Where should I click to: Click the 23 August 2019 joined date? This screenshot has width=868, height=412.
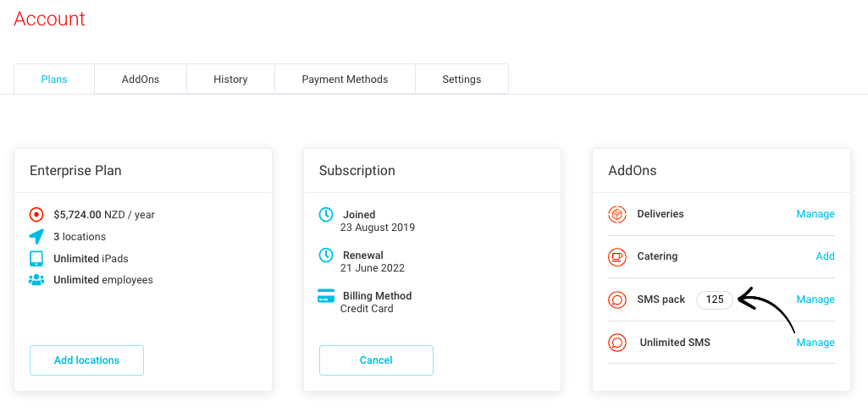tap(378, 228)
